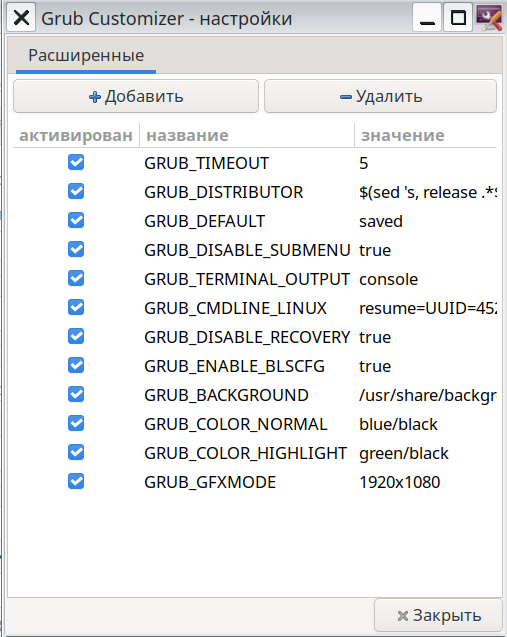Select the GRUB_DEFAULT name cell

(x=204, y=221)
